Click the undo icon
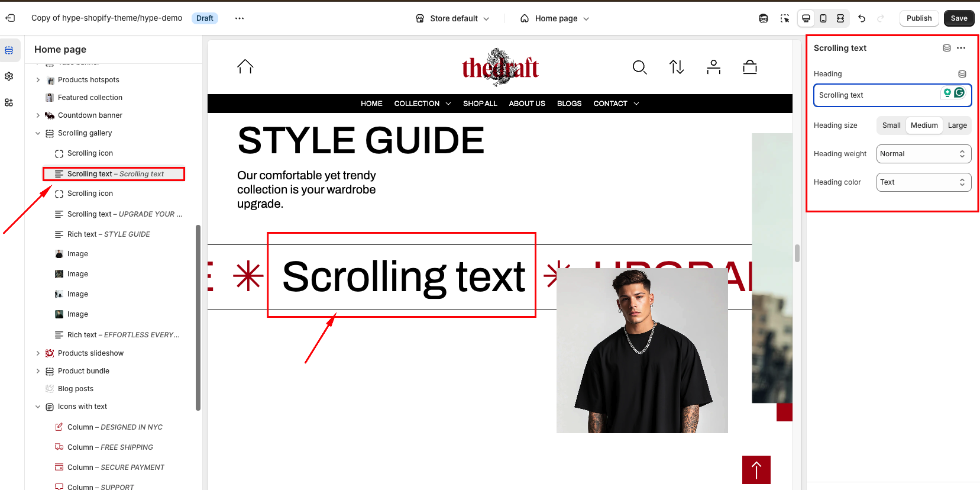 [862, 18]
